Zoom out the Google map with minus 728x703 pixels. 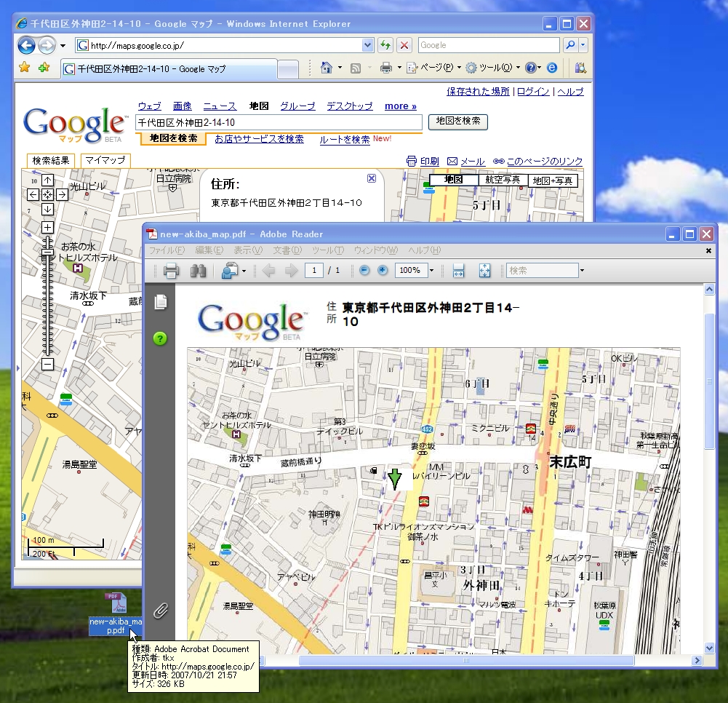[47, 364]
